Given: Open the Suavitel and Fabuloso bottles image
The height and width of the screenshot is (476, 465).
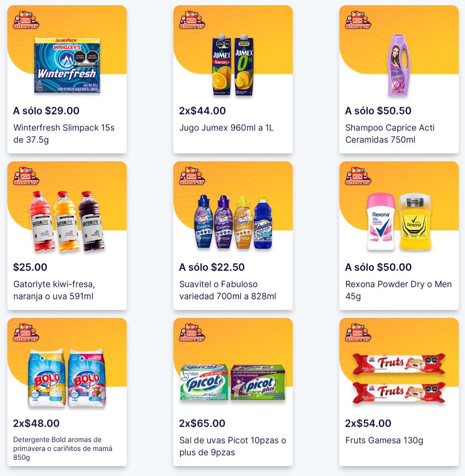Looking at the screenshot, I should 233,222.
